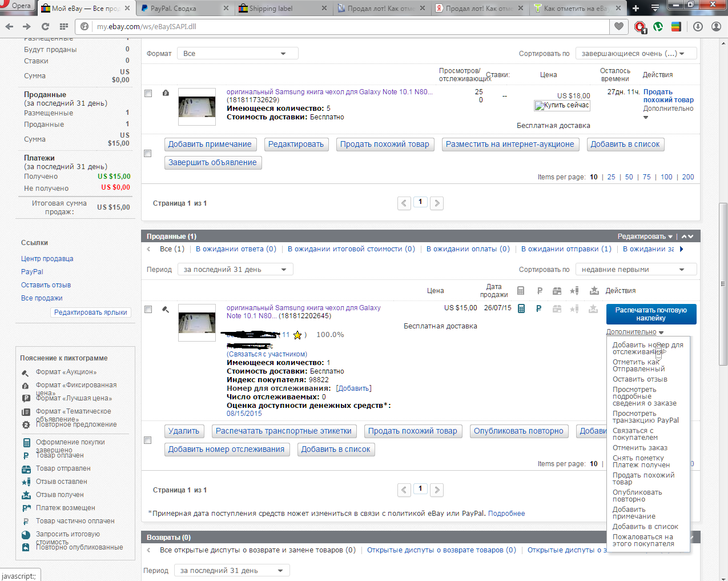Click the shipped box column header icon
728x581 pixels.
[x=557, y=291]
